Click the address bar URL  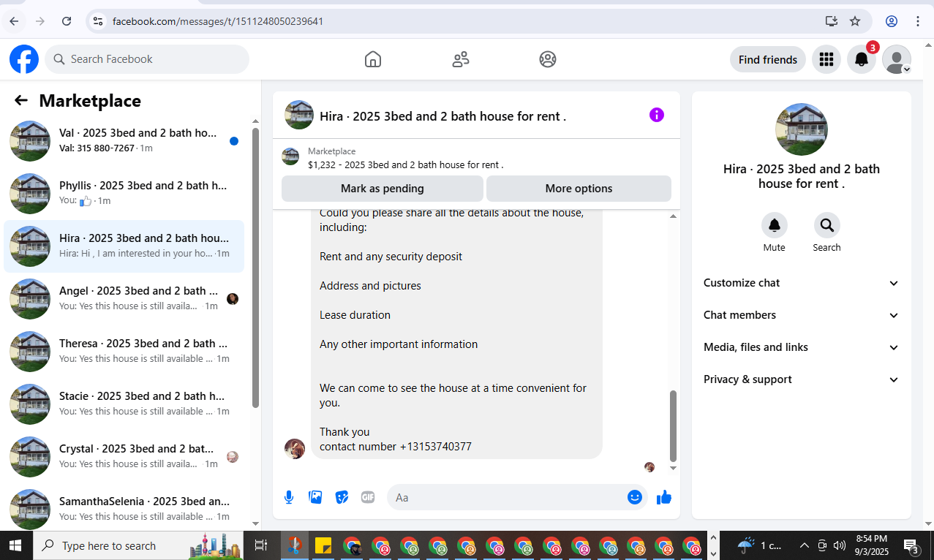point(218,21)
